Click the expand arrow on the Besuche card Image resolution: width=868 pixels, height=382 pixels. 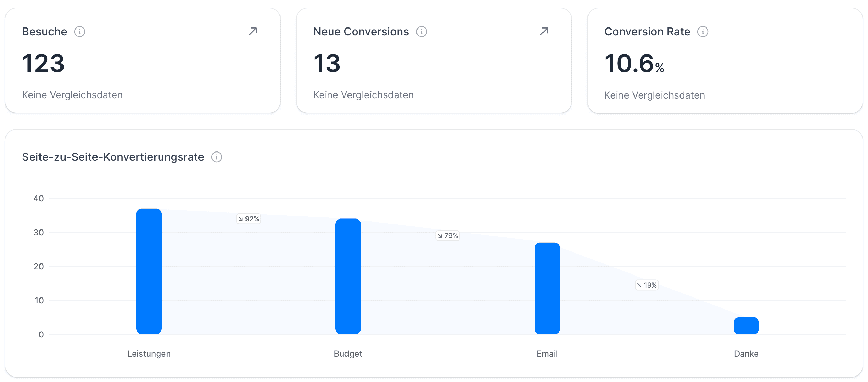click(252, 31)
